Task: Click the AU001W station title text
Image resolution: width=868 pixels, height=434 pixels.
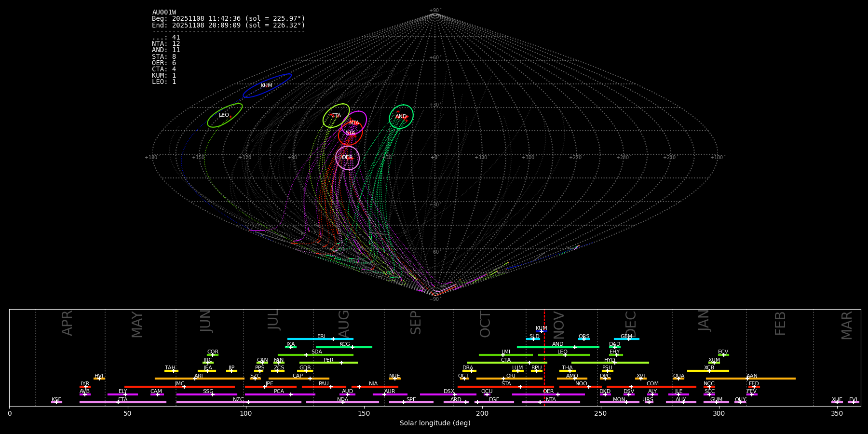Action: point(164,13)
